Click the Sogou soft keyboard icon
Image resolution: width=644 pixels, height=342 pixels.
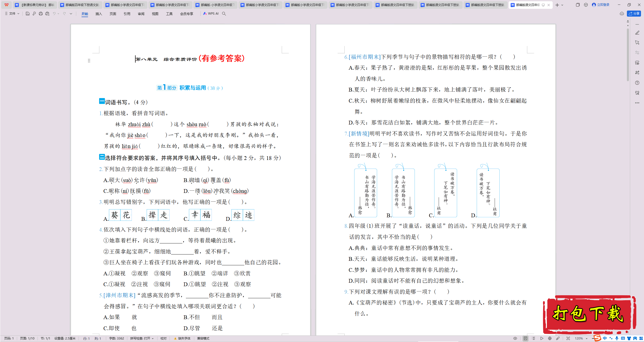point(623,338)
